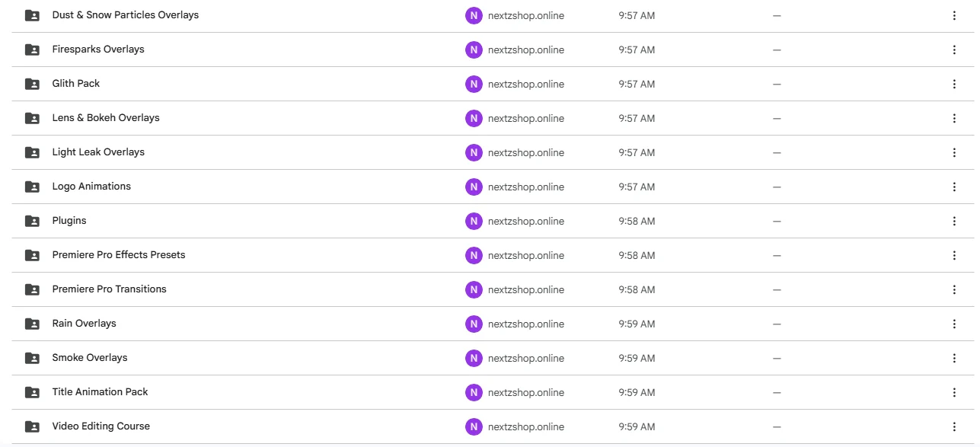Click the owner avatar on the Smoke Overlays row
This screenshot has height=447, width=980.
(x=474, y=358)
